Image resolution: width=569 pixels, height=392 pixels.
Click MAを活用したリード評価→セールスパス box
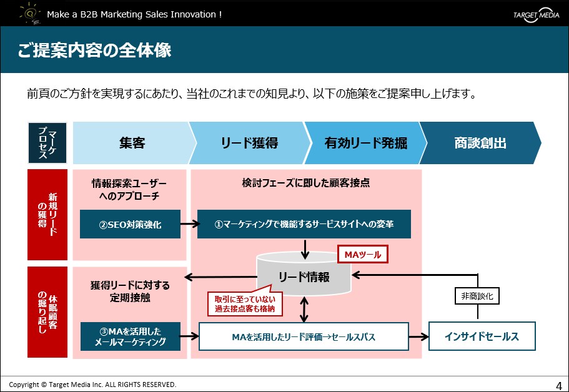click(304, 336)
